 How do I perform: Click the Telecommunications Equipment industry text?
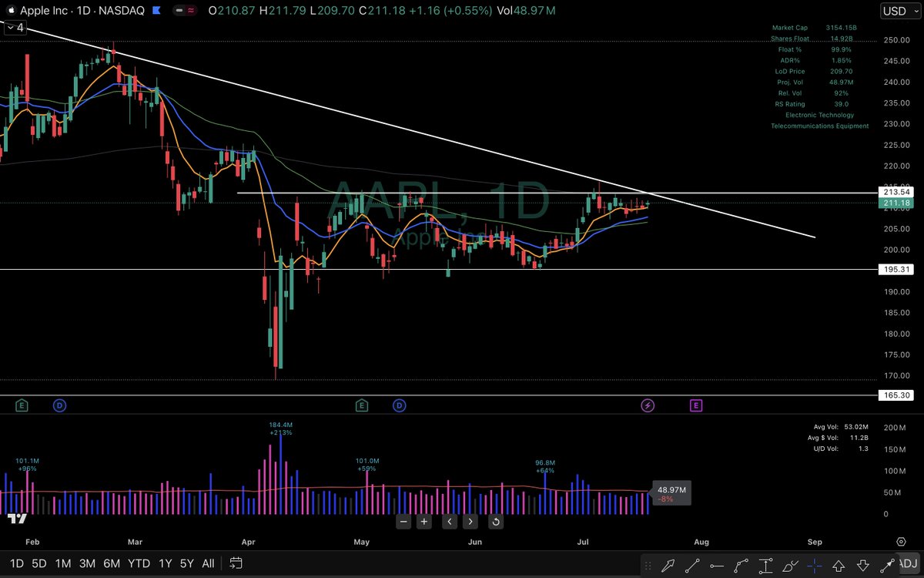pyautogui.click(x=819, y=126)
